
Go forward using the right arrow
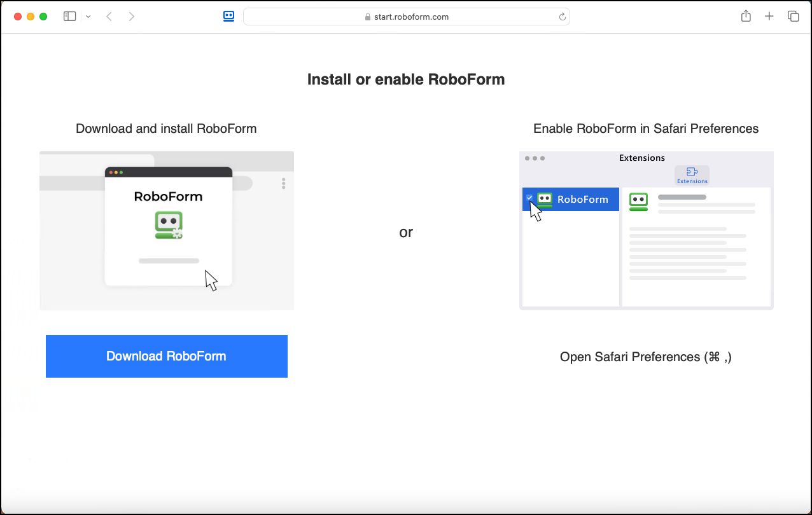132,16
